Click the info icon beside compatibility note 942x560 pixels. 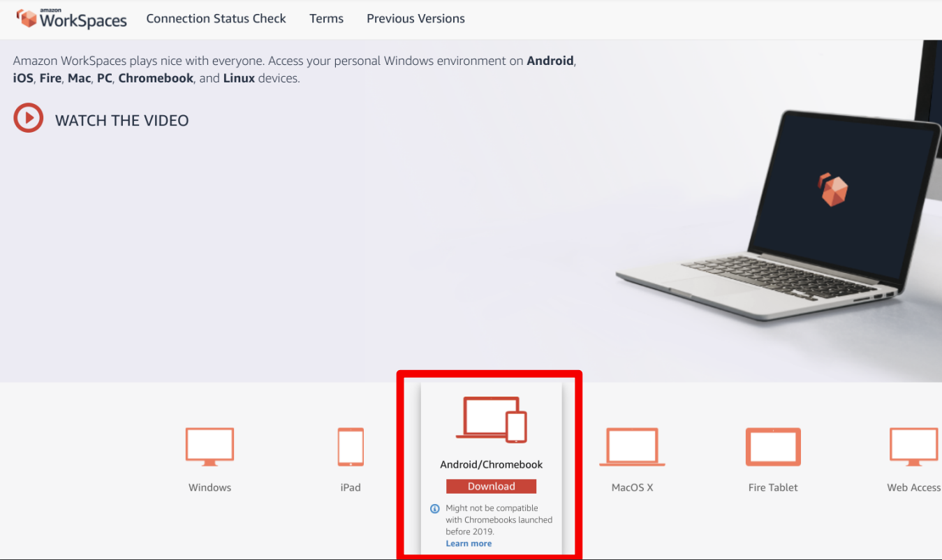[x=434, y=508]
